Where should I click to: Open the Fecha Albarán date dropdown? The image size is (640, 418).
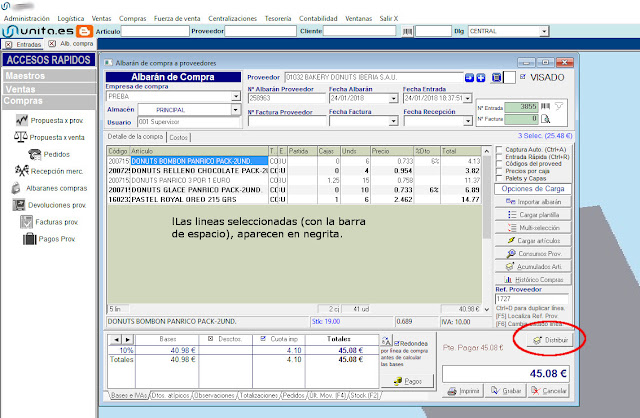click(393, 98)
